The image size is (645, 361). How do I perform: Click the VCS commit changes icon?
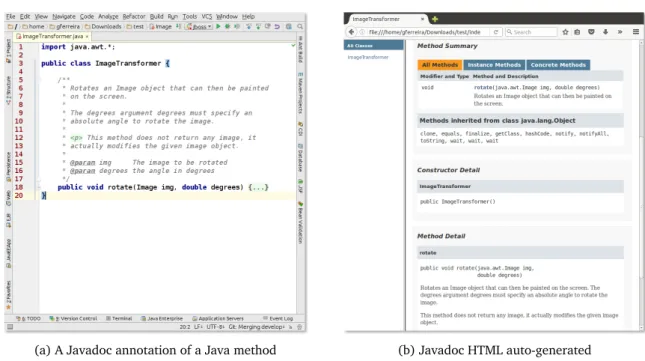click(258, 26)
